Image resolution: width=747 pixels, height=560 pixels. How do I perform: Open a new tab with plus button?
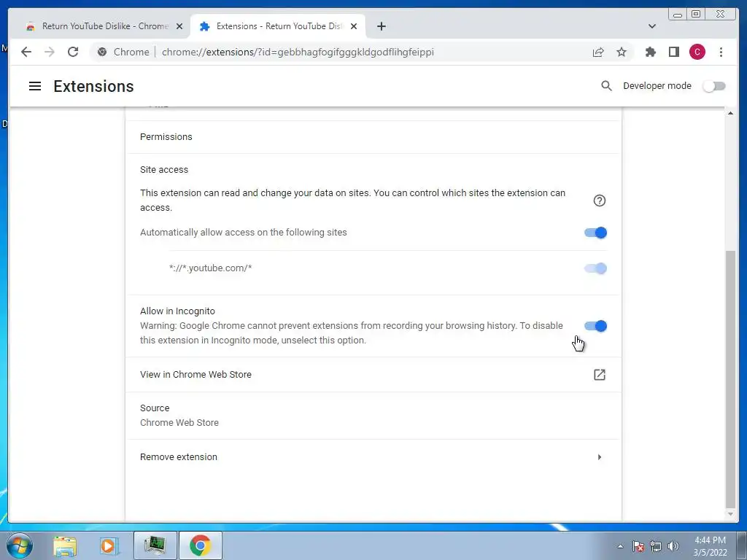[x=381, y=26]
